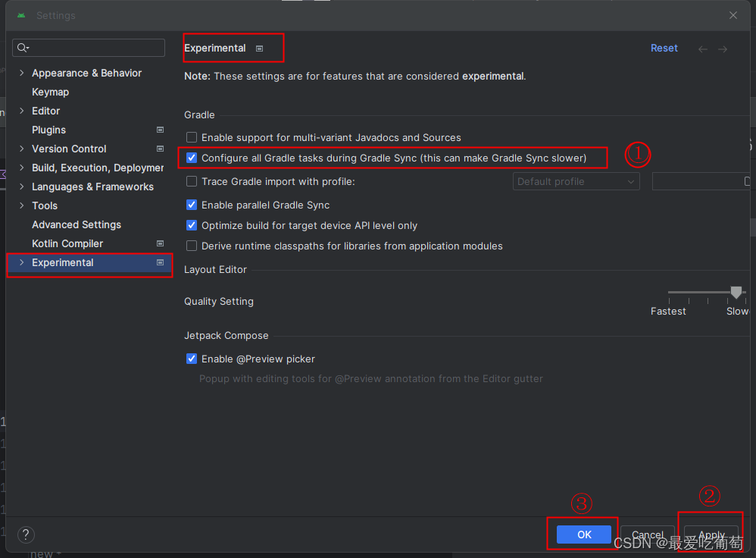Select the Keymap settings page
The height and width of the screenshot is (558, 756).
click(x=50, y=92)
